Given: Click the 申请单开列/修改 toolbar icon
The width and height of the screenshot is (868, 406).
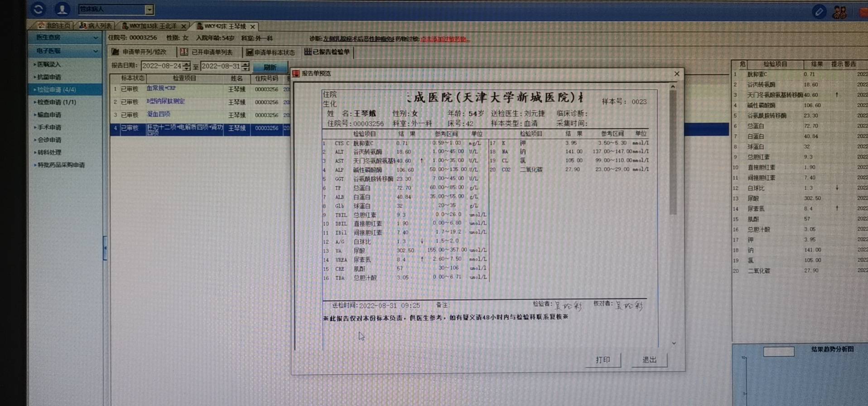Looking at the screenshot, I should 116,52.
